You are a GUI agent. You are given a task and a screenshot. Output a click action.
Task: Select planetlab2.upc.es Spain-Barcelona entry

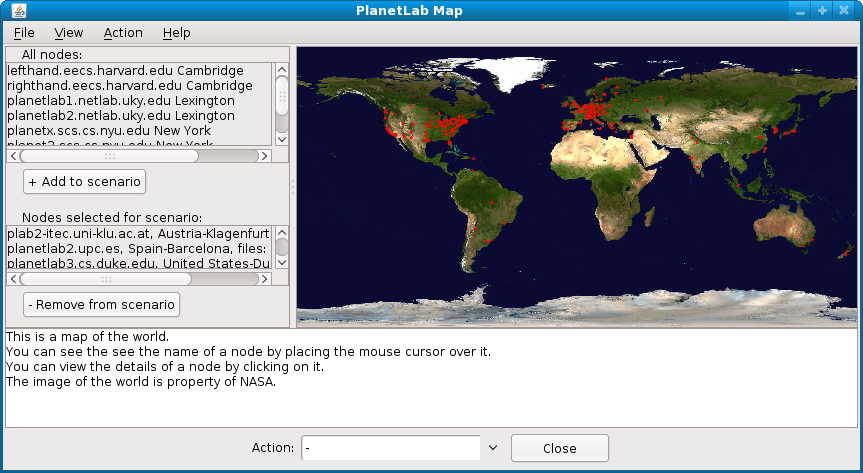click(137, 248)
